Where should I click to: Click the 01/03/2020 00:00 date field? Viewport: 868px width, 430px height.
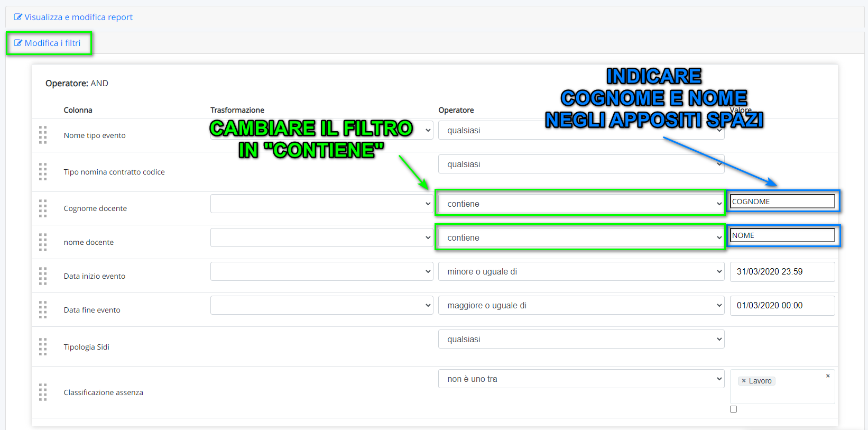coord(782,306)
